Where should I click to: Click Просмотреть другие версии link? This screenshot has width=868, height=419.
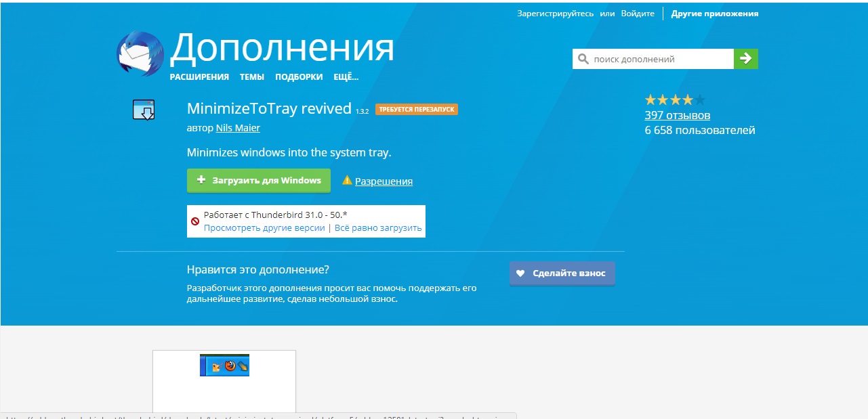(x=264, y=228)
